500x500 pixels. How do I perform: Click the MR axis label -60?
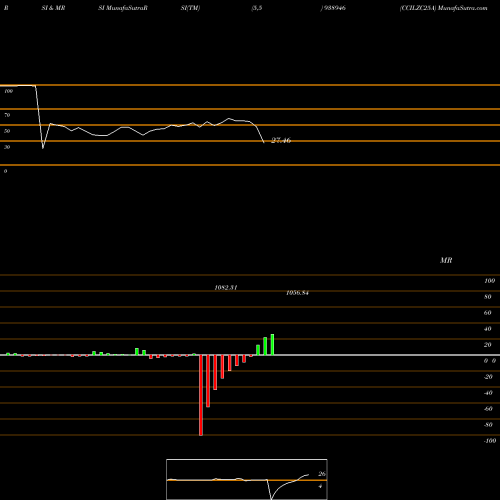tap(488, 409)
